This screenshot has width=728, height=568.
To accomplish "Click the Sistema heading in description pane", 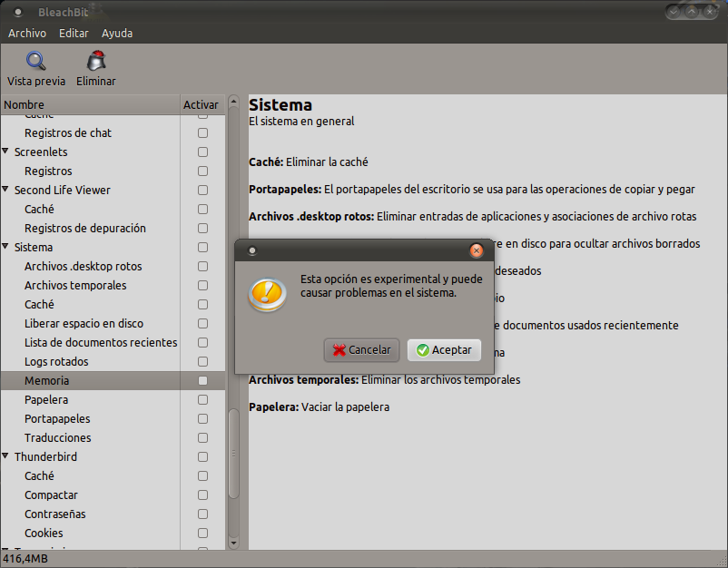I will coord(280,105).
